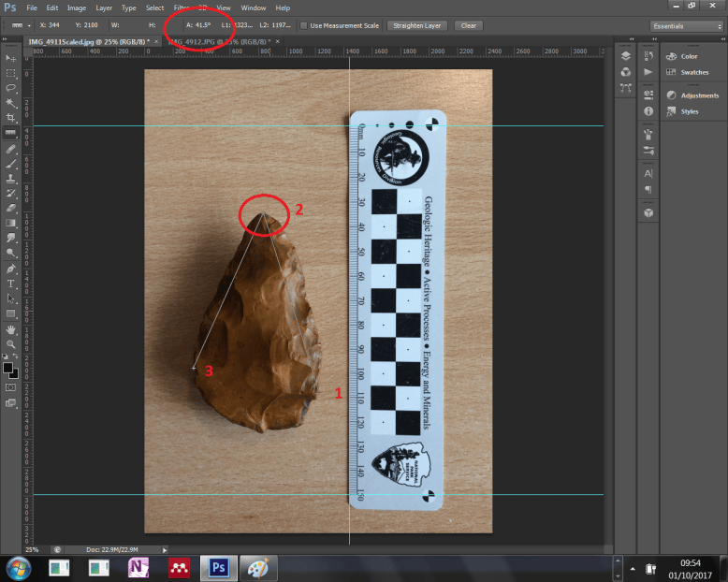
Task: Open the History panel icon
Action: pos(648,56)
